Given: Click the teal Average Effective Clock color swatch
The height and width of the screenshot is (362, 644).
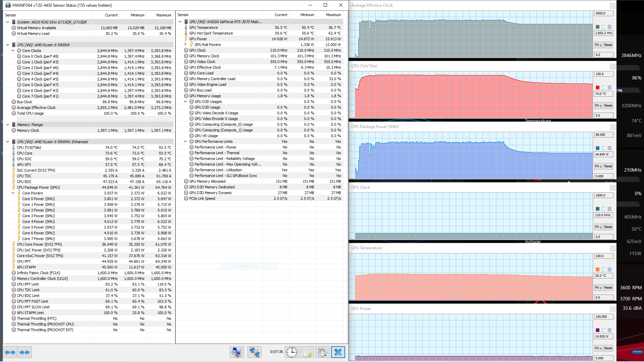Looking at the screenshot, I should pyautogui.click(x=597, y=27).
